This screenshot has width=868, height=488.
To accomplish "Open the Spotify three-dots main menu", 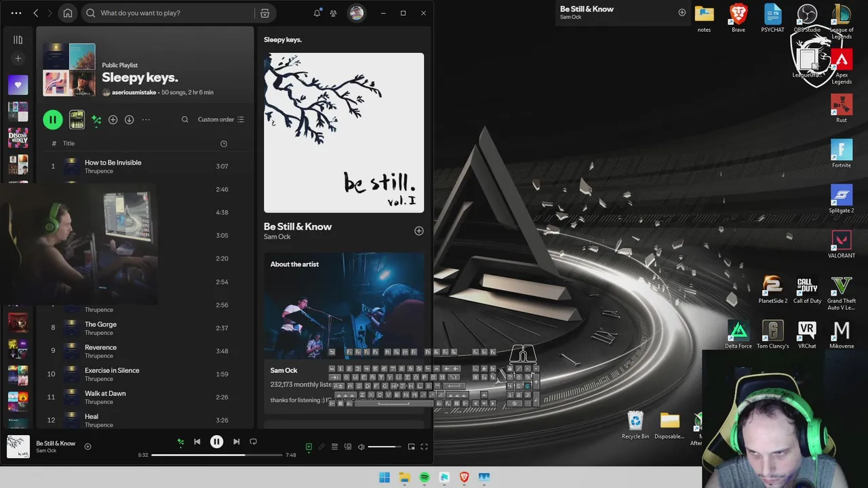I will click(16, 13).
